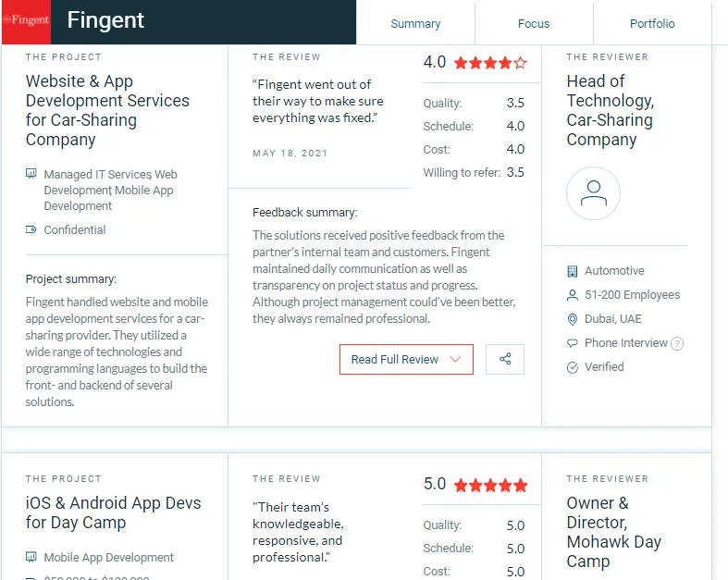Click the Willing to refer 3.5 score
The height and width of the screenshot is (580, 728).
[x=515, y=172]
